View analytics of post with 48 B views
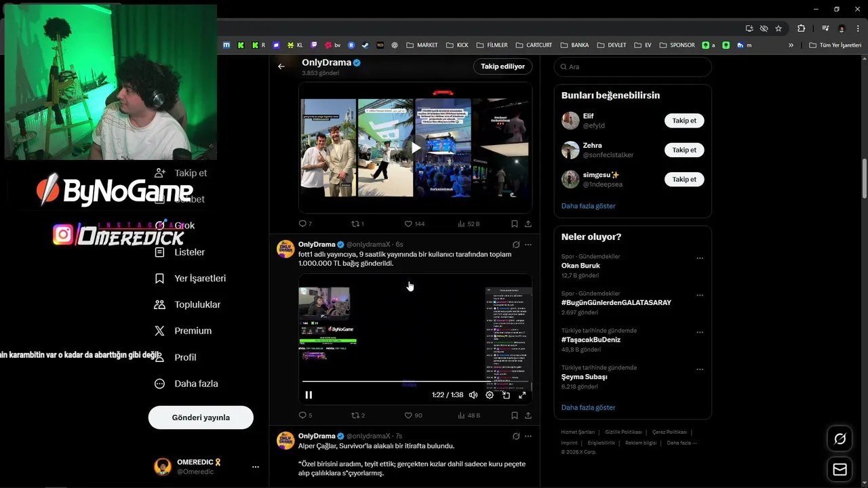This screenshot has height=488, width=868. pos(469,415)
